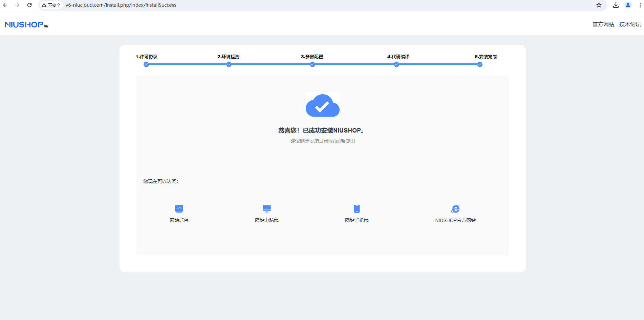Click the 官方网站 header link
The height and width of the screenshot is (320, 644).
tap(603, 24)
